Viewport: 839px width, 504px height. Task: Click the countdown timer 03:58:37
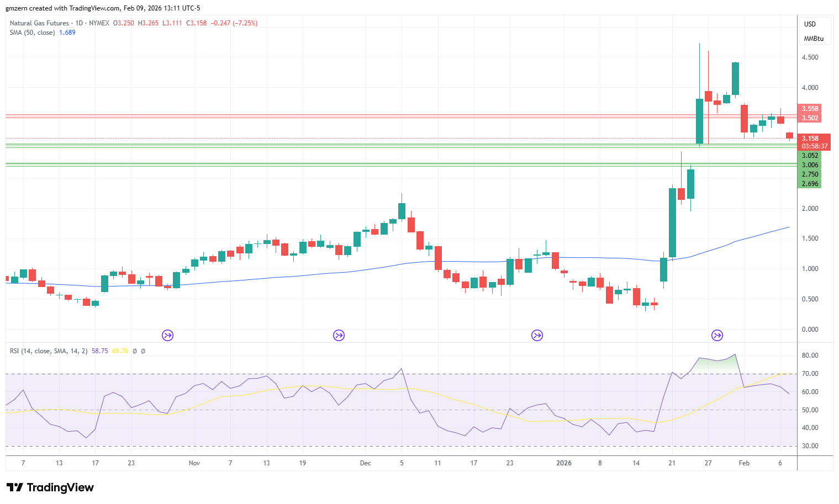[814, 146]
